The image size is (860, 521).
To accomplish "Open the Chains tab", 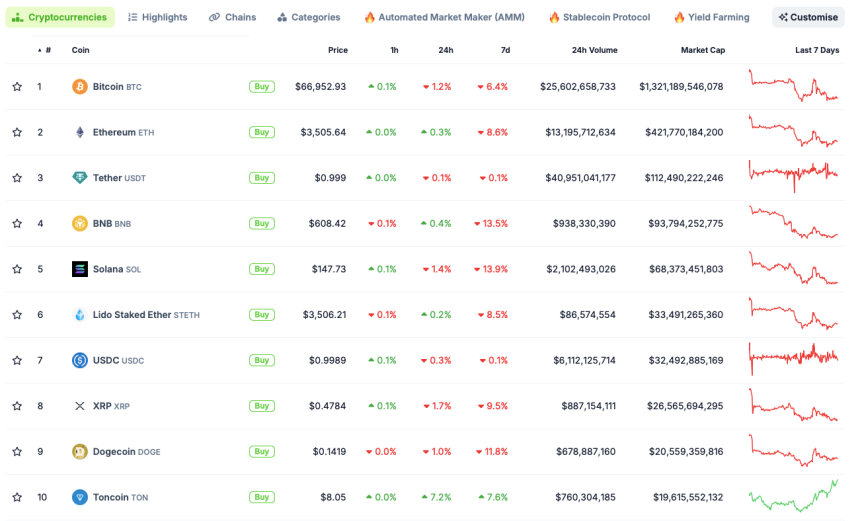I will [x=233, y=17].
